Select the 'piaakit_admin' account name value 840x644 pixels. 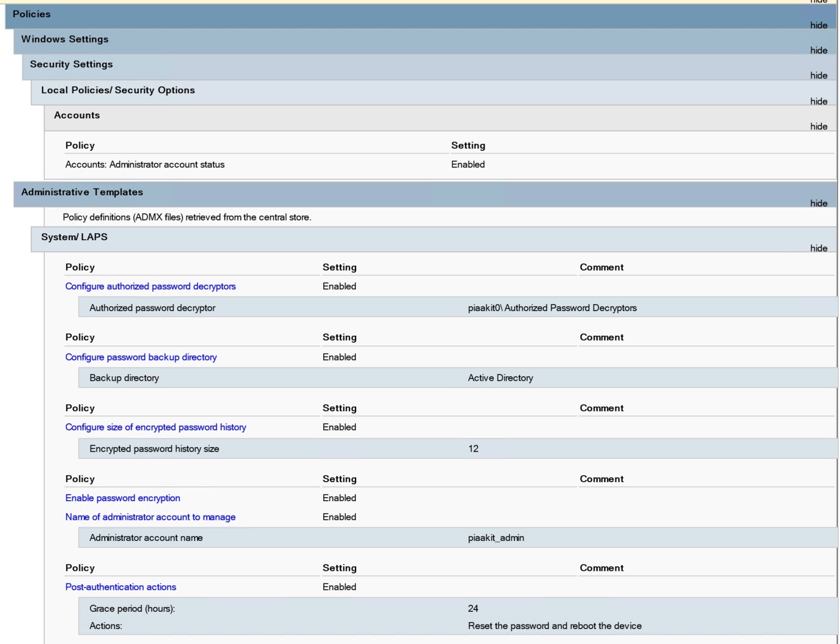pos(495,538)
